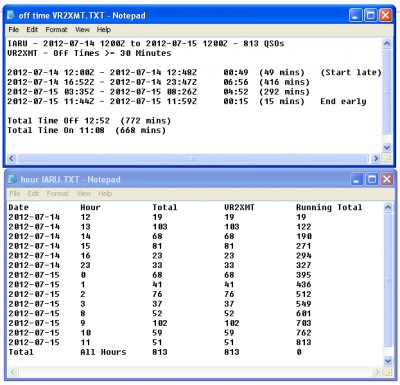Click scroll up arrow in off time window
This screenshot has width=400, height=385.
387,43
